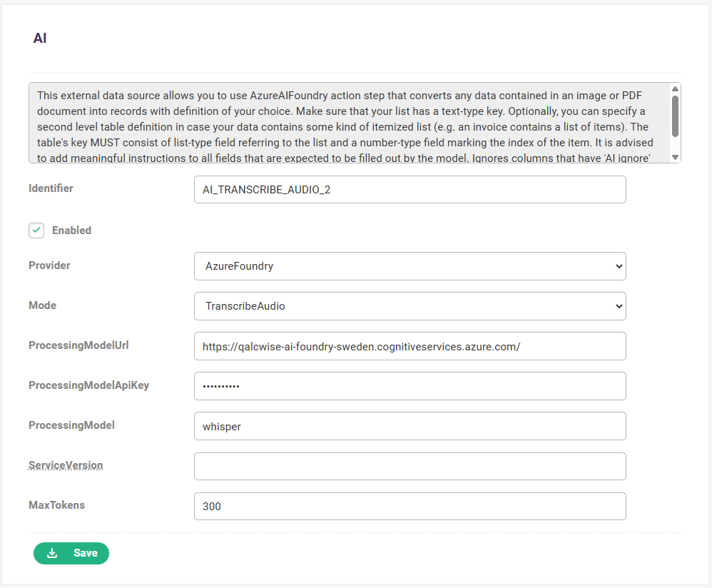Toggle the Enabled checkbox
Screen dimensions: 712x588
coord(36,230)
